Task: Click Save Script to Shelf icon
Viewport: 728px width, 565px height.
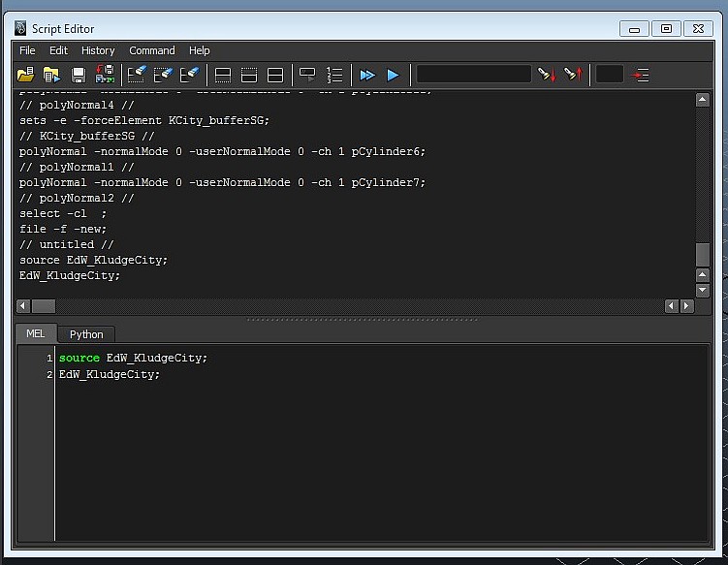Action: click(x=105, y=75)
